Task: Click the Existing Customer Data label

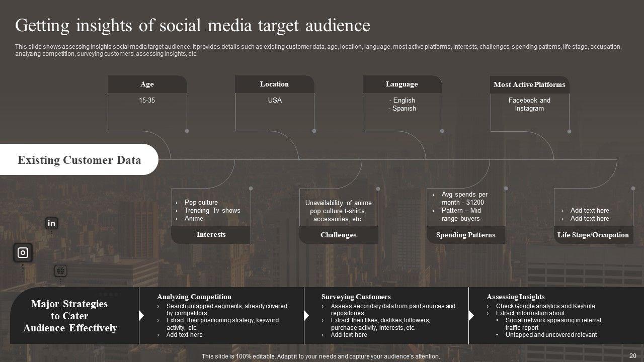Action: [79, 160]
